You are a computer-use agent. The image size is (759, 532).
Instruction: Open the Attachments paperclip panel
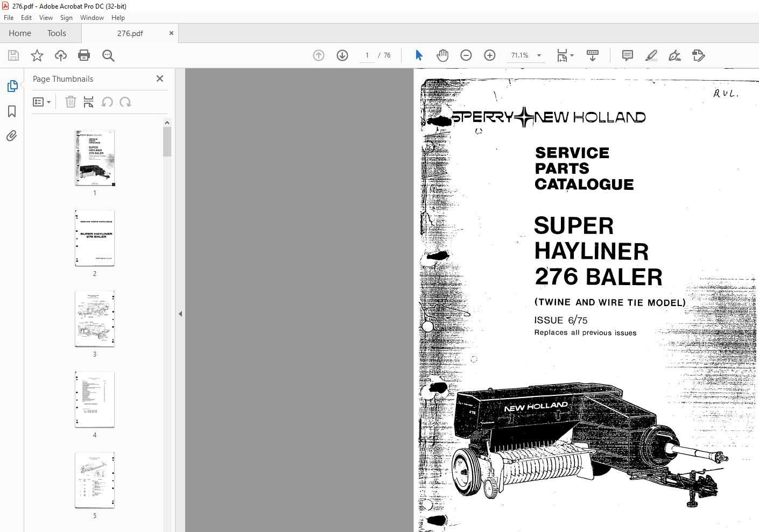12,136
